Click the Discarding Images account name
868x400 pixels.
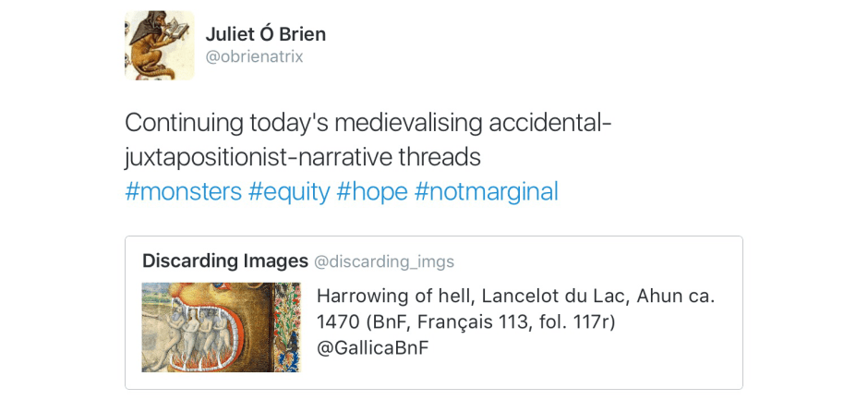(224, 261)
